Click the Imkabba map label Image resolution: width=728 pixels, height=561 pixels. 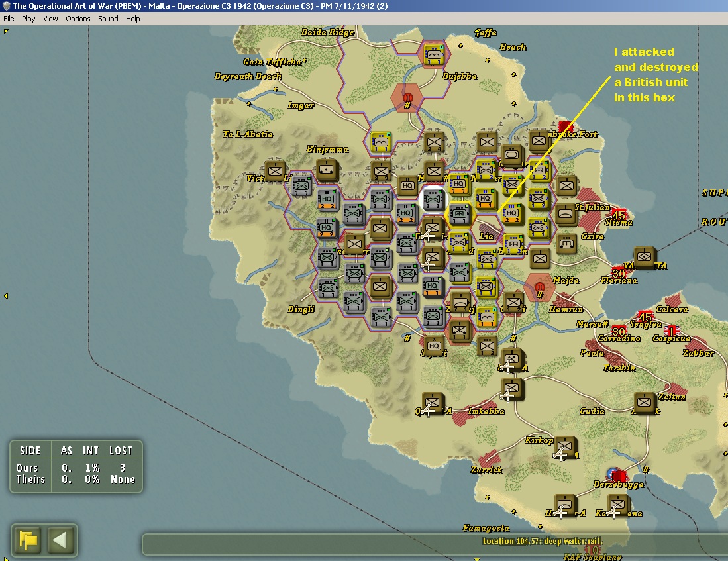(487, 411)
